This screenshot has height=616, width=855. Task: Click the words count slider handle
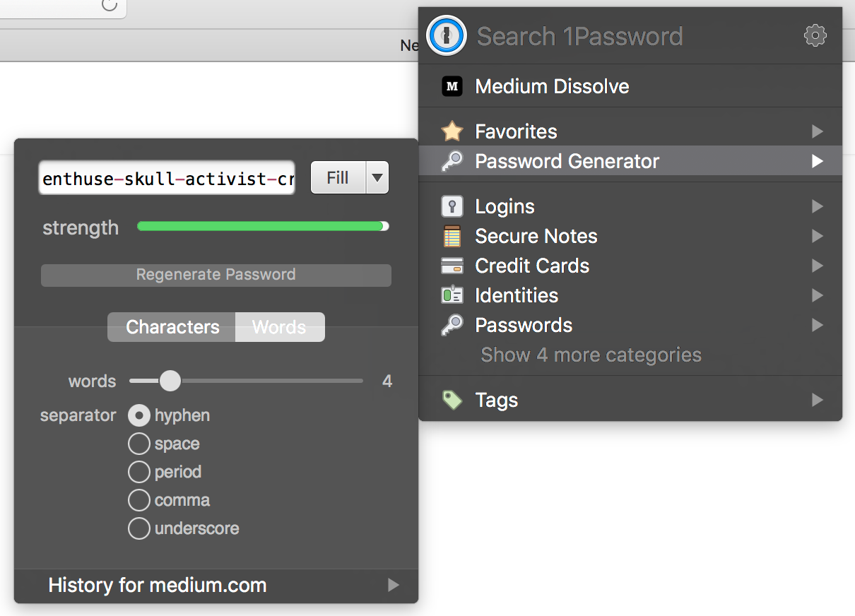[x=170, y=381]
